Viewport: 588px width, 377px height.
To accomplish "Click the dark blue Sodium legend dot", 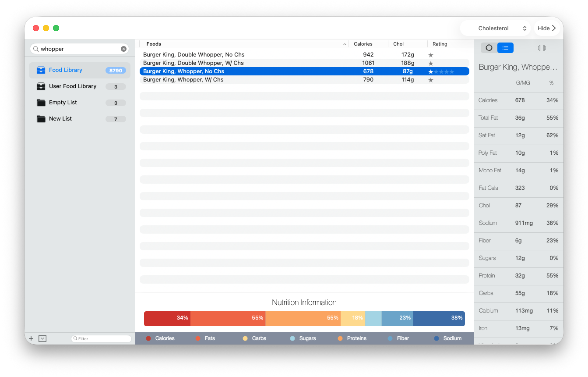I will (x=437, y=338).
